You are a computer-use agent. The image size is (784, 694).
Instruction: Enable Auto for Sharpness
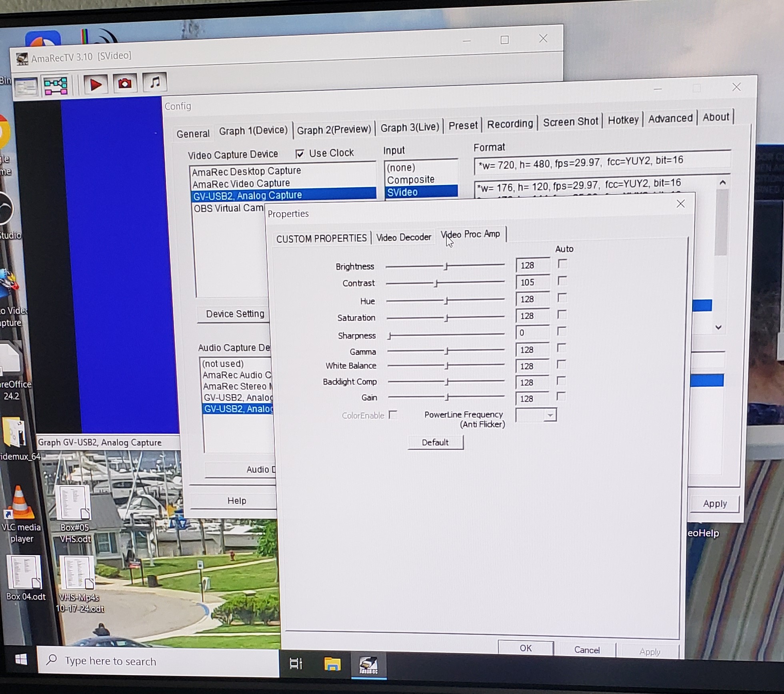tap(562, 331)
